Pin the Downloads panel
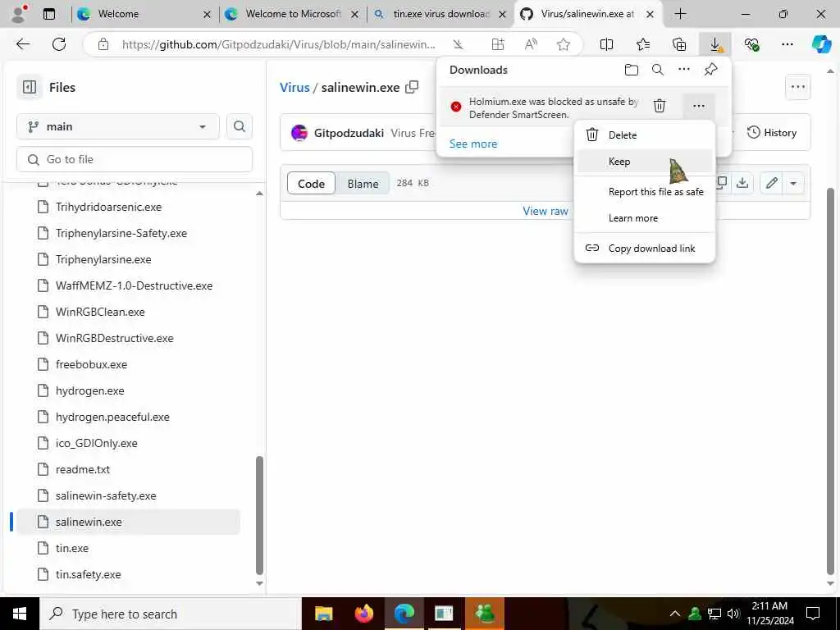 coord(710,70)
